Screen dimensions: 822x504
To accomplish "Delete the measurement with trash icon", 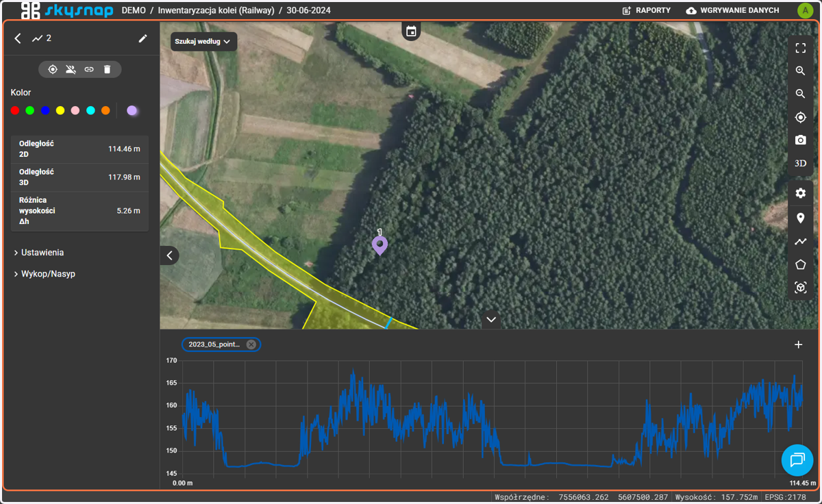I will [107, 69].
